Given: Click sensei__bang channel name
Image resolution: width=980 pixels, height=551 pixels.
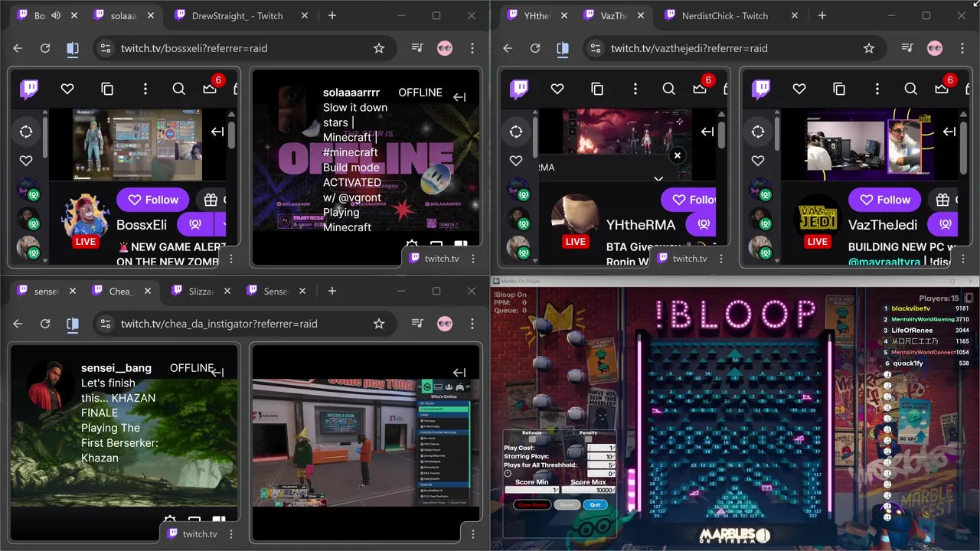Looking at the screenshot, I should tap(116, 368).
